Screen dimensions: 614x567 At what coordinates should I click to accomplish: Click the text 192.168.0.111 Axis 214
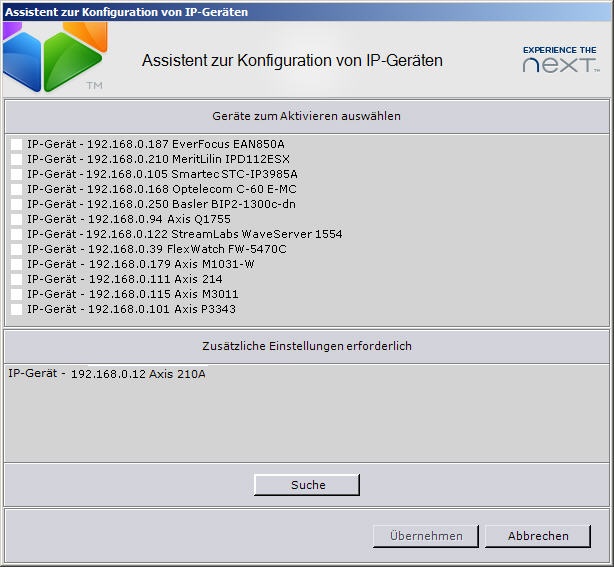155,279
